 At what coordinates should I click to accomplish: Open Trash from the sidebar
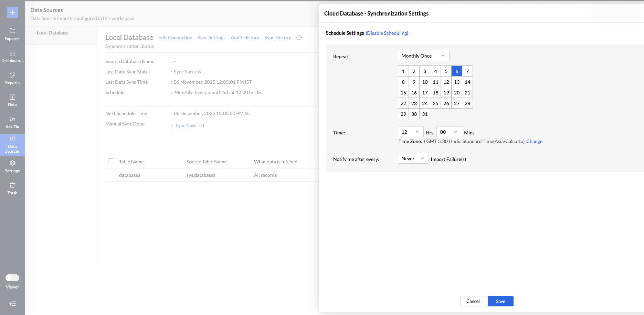(12, 189)
